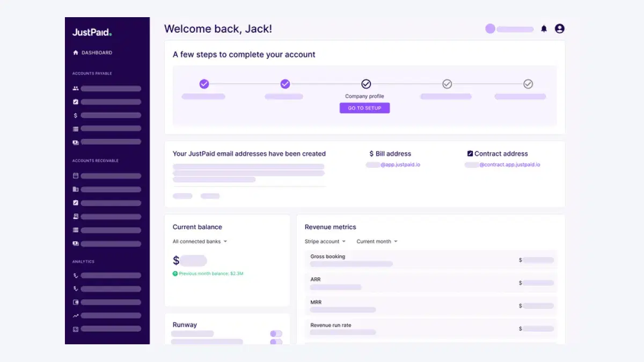Open the wallet icon under Analytics
The height and width of the screenshot is (362, 644).
(x=76, y=302)
